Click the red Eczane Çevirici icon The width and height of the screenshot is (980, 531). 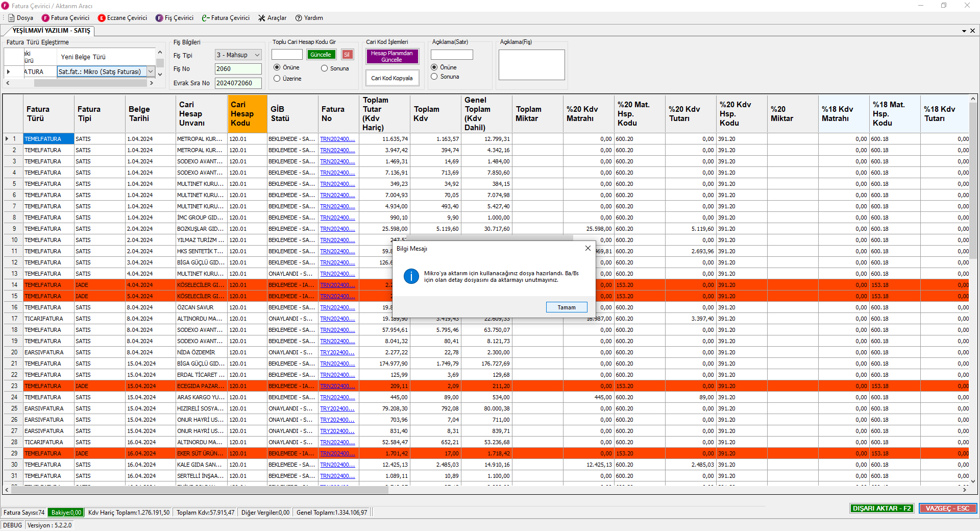tap(102, 18)
